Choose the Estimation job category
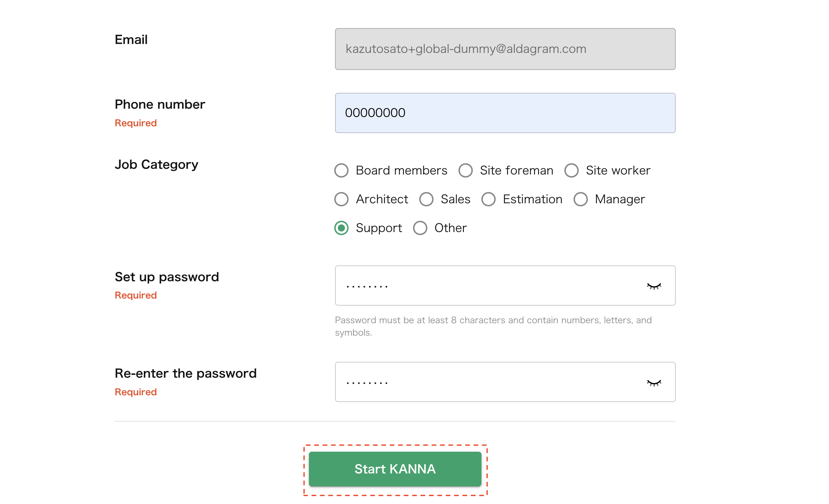Viewport: 829px width, 504px height. [x=488, y=199]
